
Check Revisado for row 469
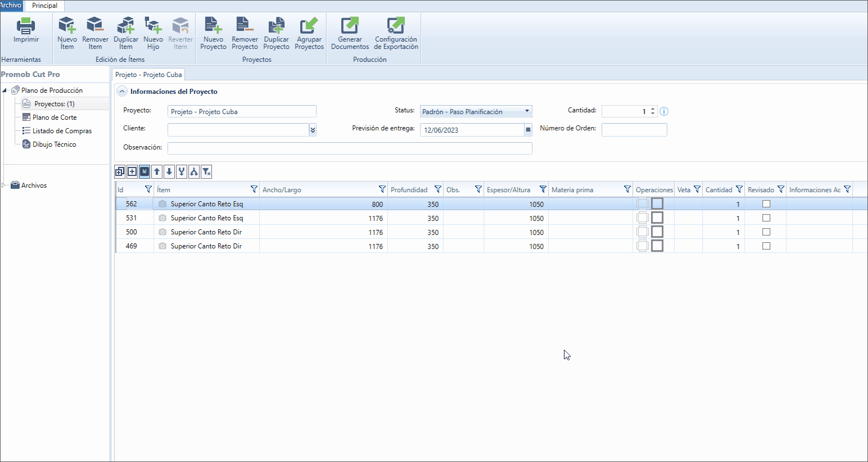click(766, 246)
